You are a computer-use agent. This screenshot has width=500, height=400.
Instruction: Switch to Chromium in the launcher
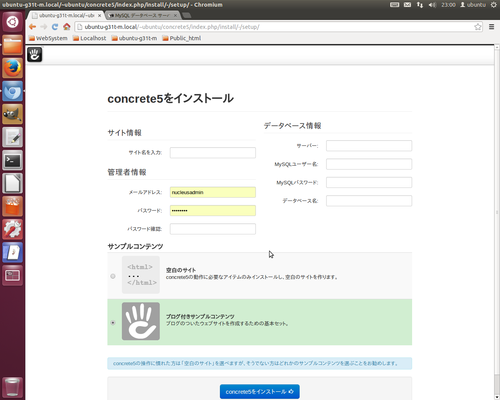click(x=13, y=91)
